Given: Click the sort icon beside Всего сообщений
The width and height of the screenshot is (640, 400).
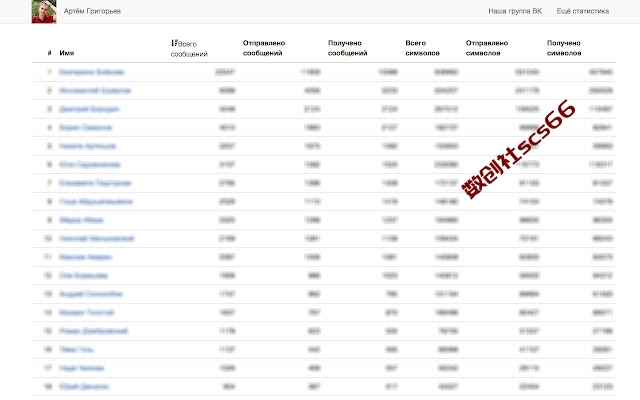Looking at the screenshot, I should pos(174,43).
